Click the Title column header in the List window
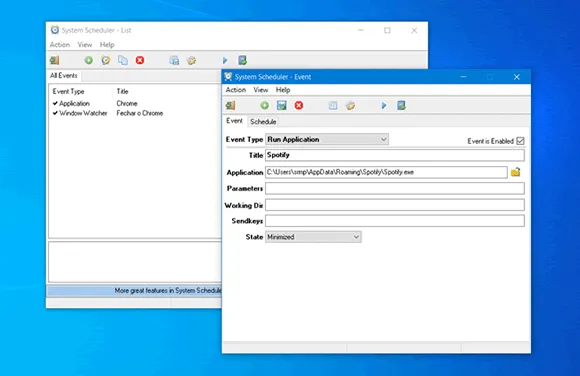This screenshot has height=376, width=580. click(x=122, y=91)
